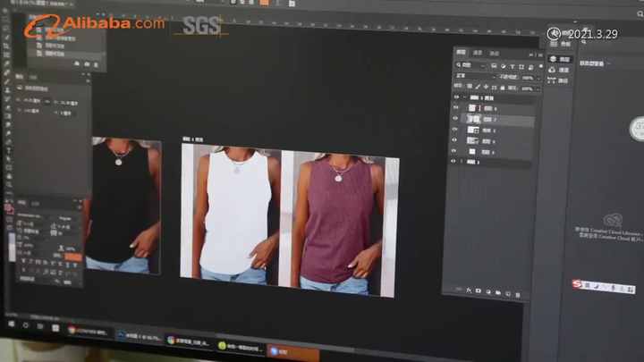Click the white tank top image on canvas
Screen dimensions: 644x362
[236, 214]
